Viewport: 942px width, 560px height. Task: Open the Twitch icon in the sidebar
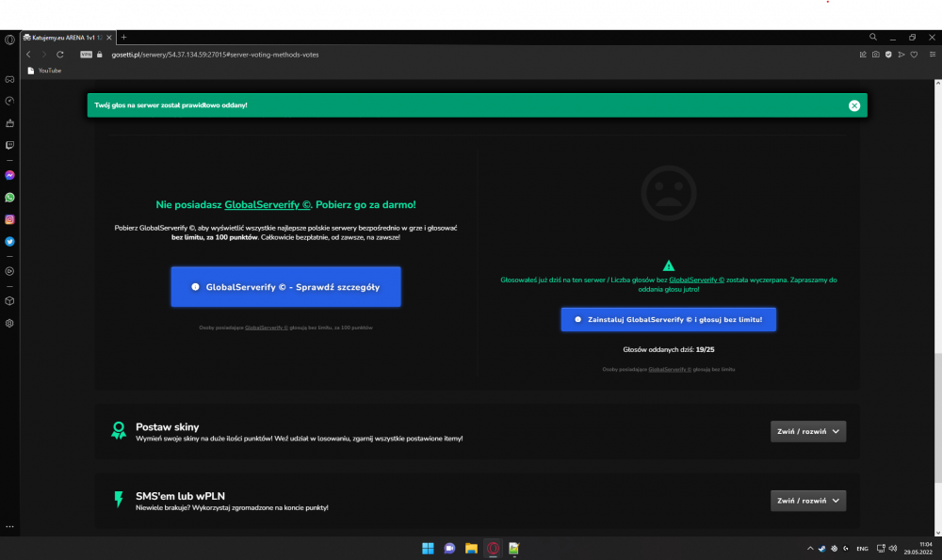click(x=9, y=145)
